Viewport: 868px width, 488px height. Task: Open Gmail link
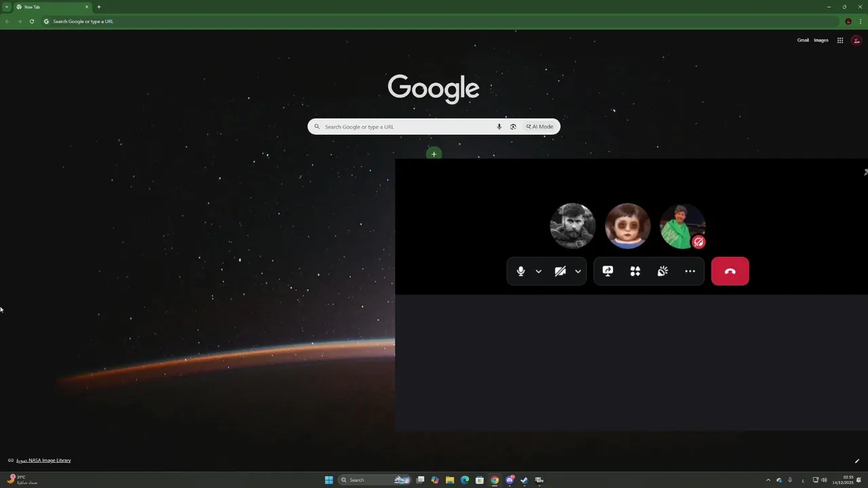click(x=803, y=41)
